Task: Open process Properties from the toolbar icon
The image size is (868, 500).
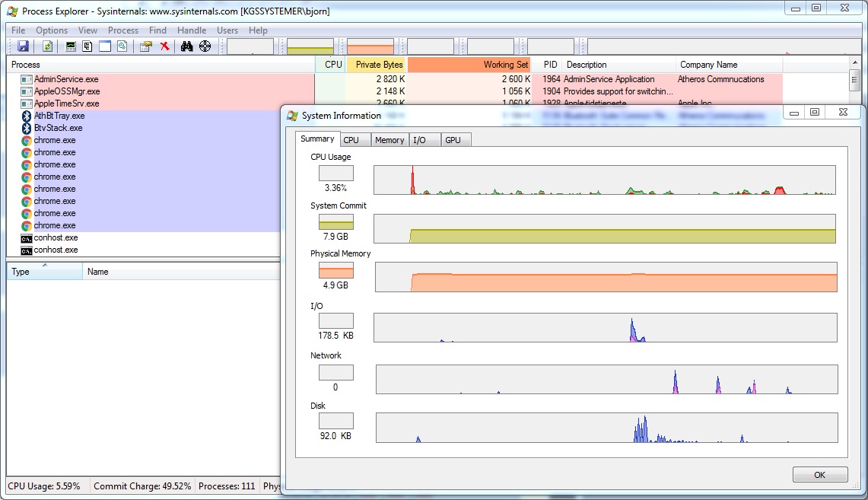Action: 146,46
